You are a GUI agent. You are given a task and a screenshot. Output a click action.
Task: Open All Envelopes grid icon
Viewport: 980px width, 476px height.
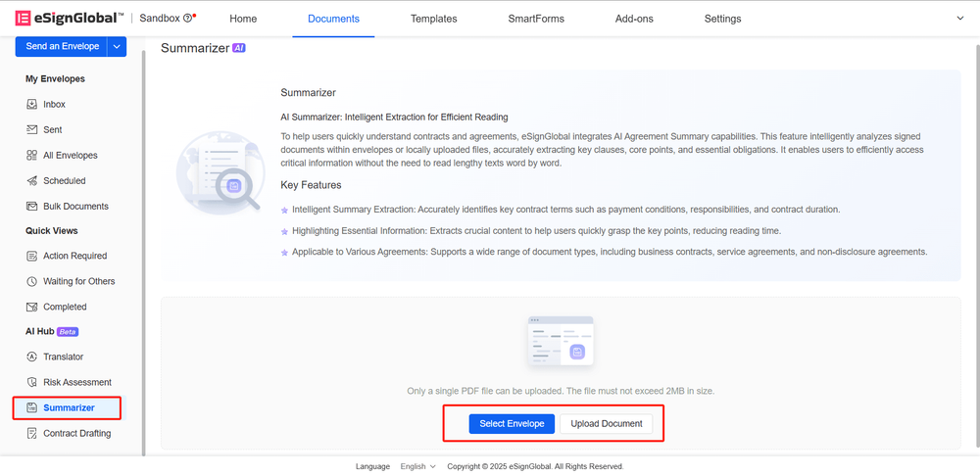(x=32, y=155)
